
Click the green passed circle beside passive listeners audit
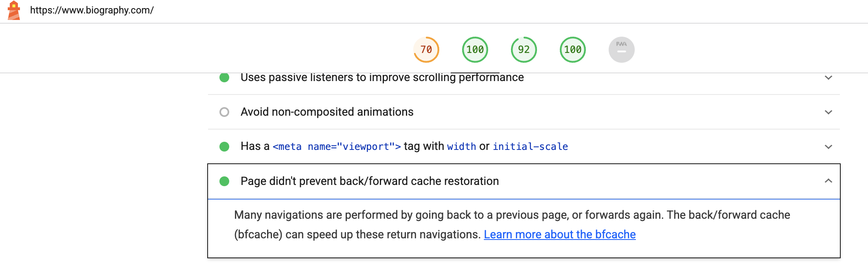tap(224, 77)
